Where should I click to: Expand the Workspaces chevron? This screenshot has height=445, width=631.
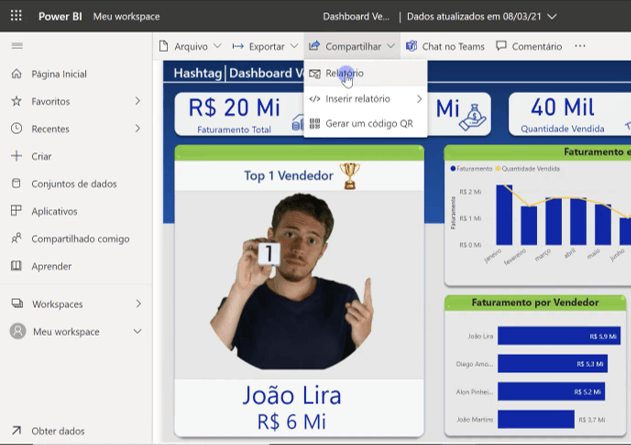click(x=138, y=303)
